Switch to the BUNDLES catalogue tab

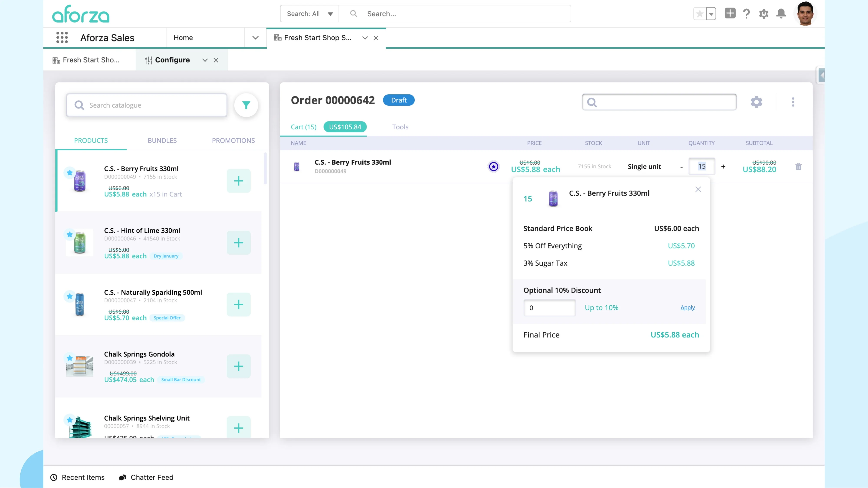pos(162,141)
